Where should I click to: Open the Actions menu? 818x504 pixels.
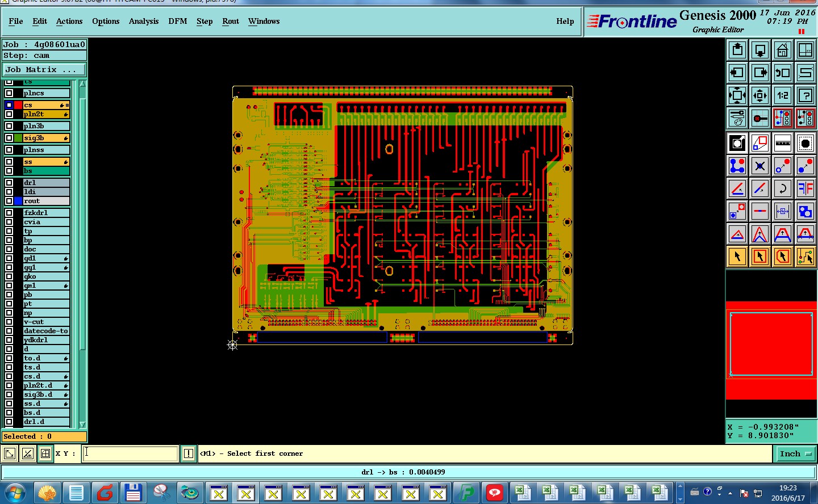click(69, 21)
